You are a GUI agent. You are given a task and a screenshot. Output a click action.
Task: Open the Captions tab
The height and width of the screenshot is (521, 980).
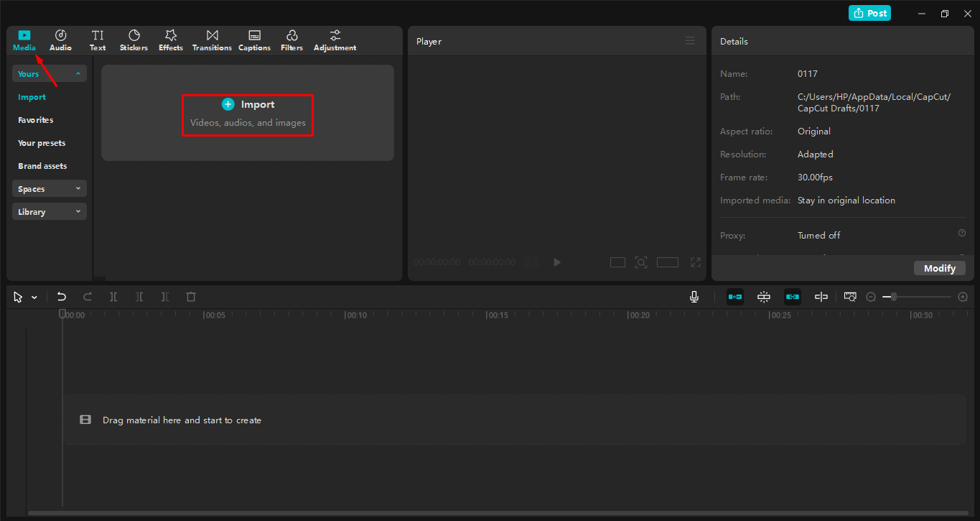[x=254, y=40]
